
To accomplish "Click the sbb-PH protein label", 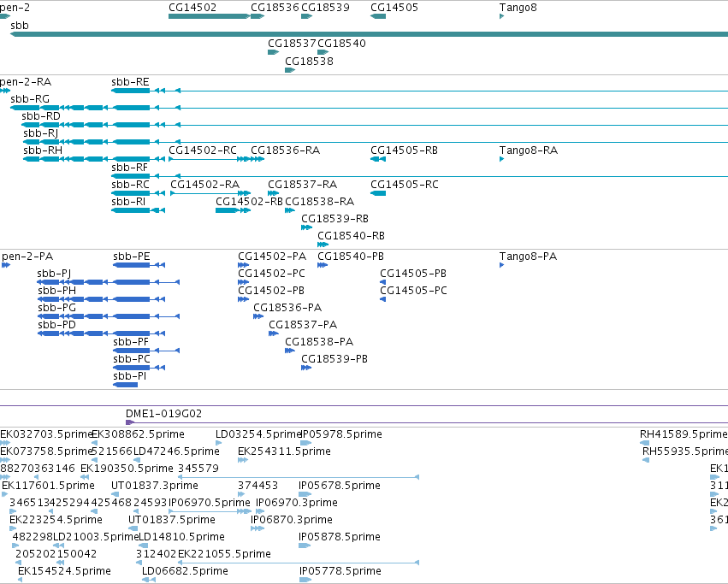I will click(56, 291).
